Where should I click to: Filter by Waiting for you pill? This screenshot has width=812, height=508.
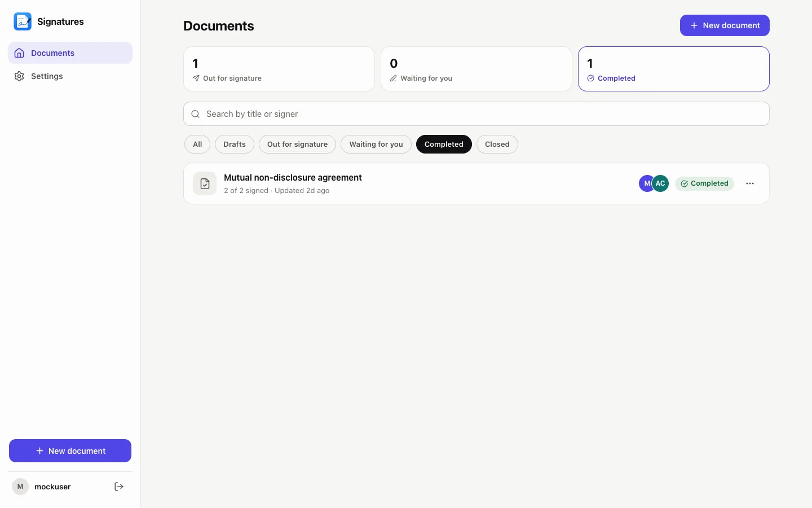tap(376, 144)
